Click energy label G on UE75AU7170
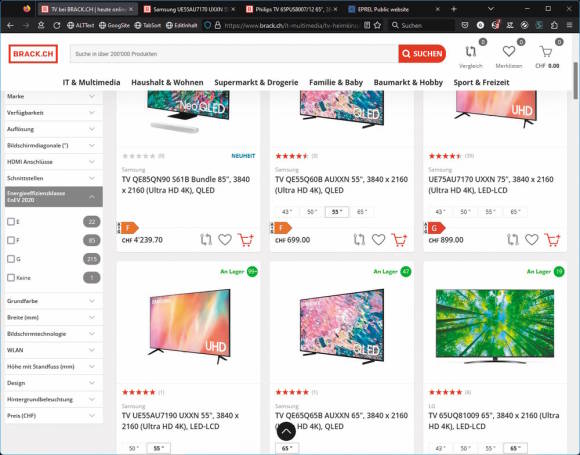The height and width of the screenshot is (455, 580). (435, 228)
